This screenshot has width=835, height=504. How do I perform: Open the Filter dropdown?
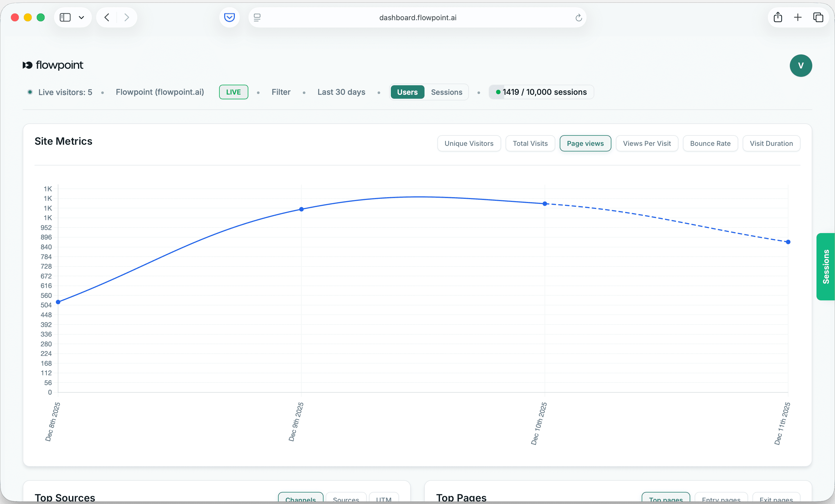(281, 92)
